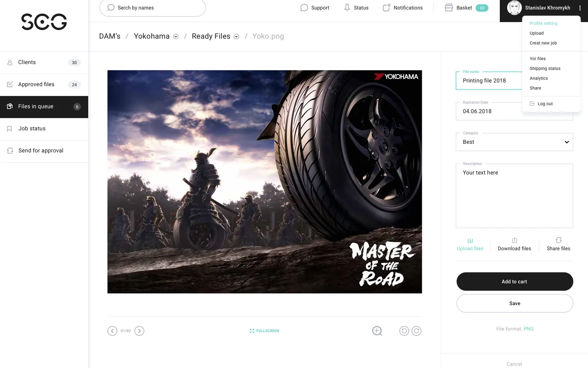Image resolution: width=588 pixels, height=368 pixels.
Task: Click the Ready Files breadcrumb link
Action: [x=211, y=36]
